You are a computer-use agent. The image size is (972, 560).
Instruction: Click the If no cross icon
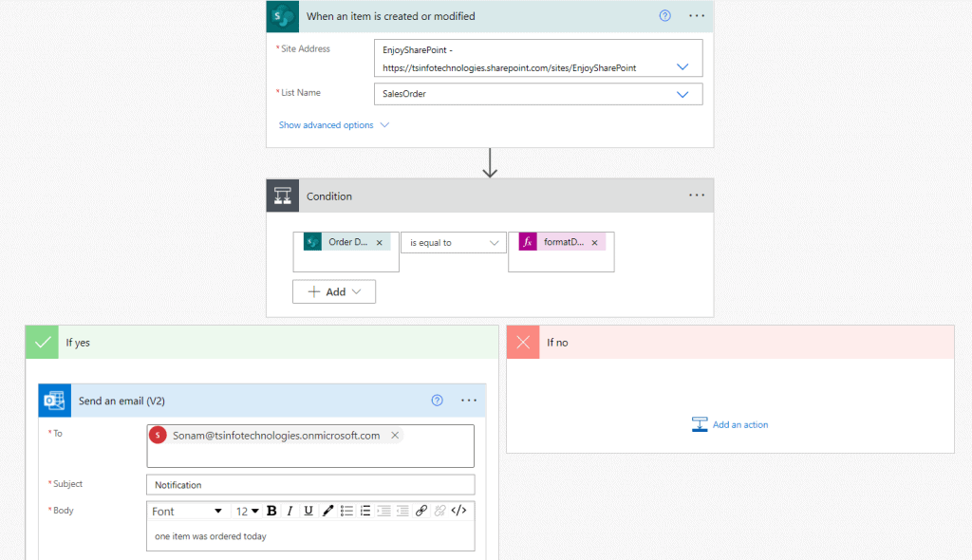pos(523,343)
